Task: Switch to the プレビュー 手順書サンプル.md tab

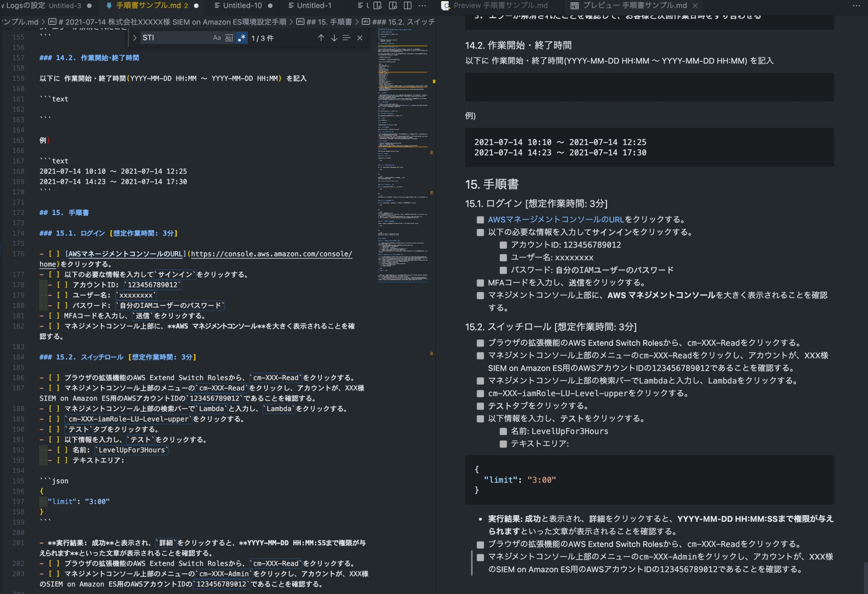Action: (635, 6)
